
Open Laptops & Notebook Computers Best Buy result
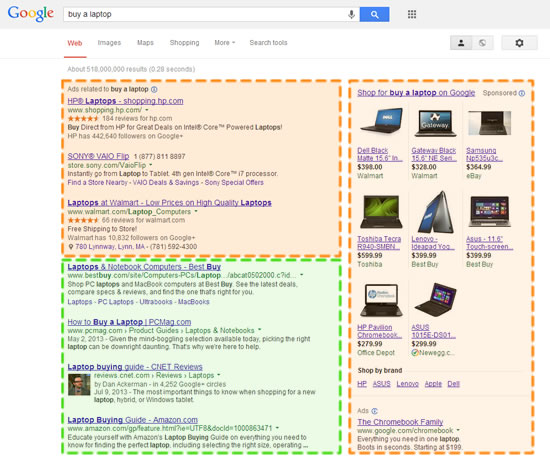[144, 267]
